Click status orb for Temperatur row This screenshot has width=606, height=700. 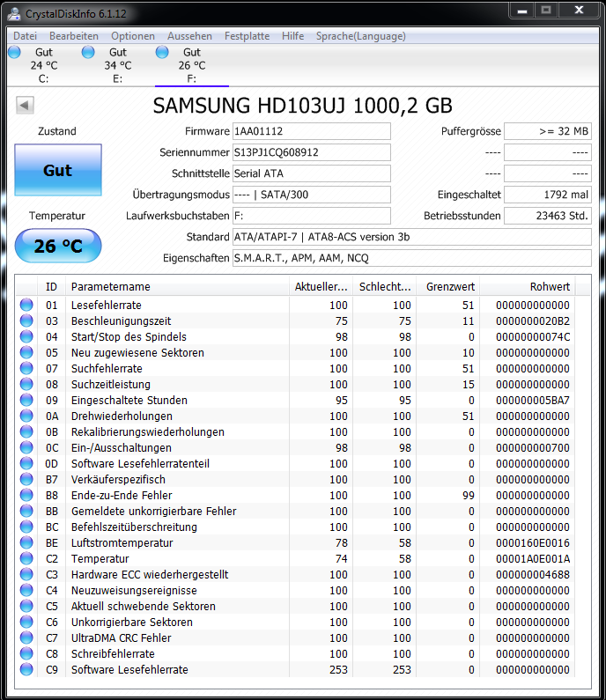[x=26, y=558]
